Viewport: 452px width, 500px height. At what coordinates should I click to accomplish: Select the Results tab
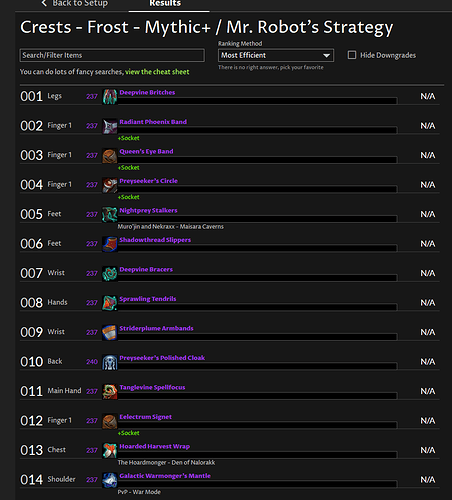point(165,3)
